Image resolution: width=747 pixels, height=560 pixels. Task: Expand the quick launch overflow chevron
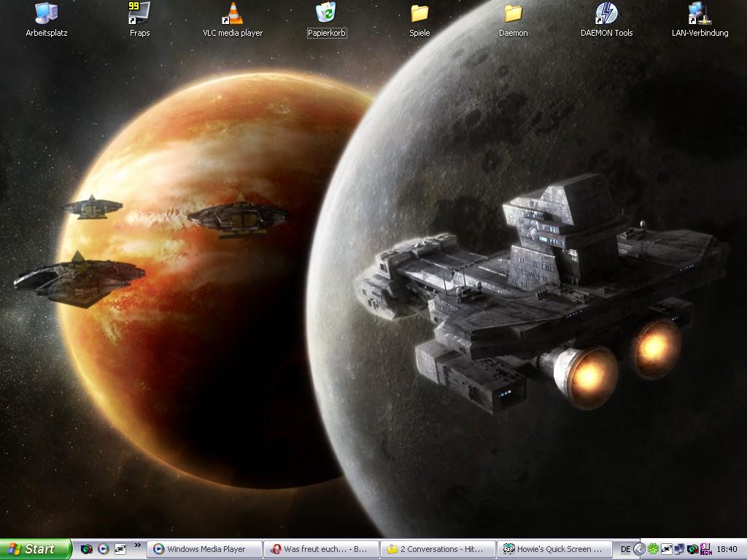point(138,545)
